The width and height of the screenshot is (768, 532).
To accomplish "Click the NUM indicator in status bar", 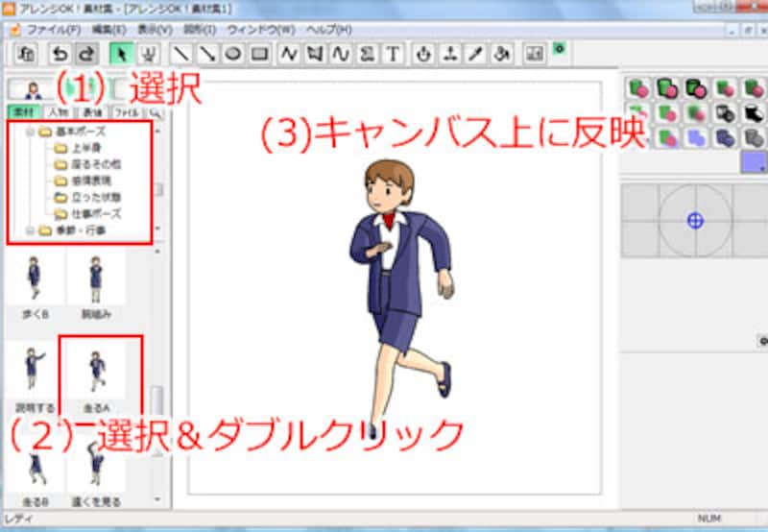I will click(x=708, y=519).
